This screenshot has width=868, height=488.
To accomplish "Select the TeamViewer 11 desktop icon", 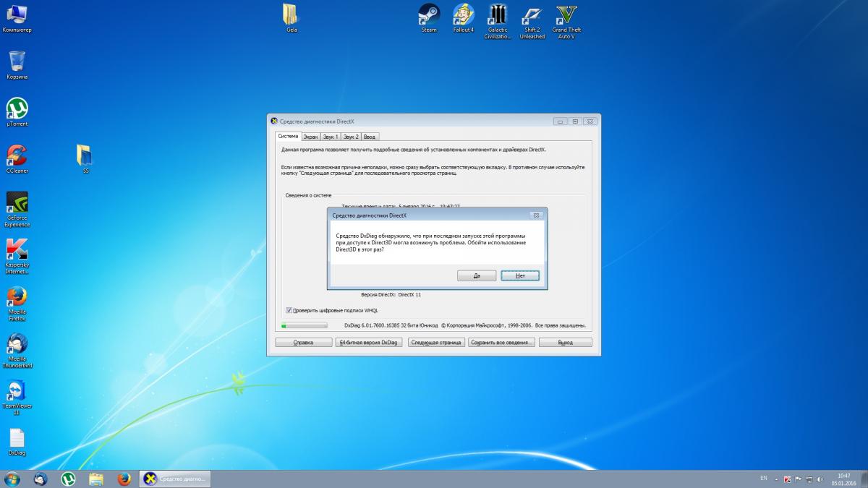I will click(17, 398).
